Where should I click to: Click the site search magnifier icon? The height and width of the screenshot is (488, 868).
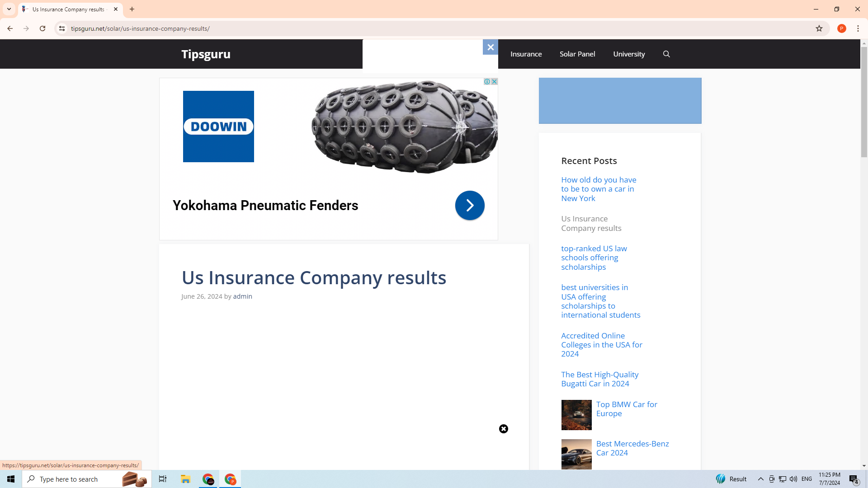point(666,54)
